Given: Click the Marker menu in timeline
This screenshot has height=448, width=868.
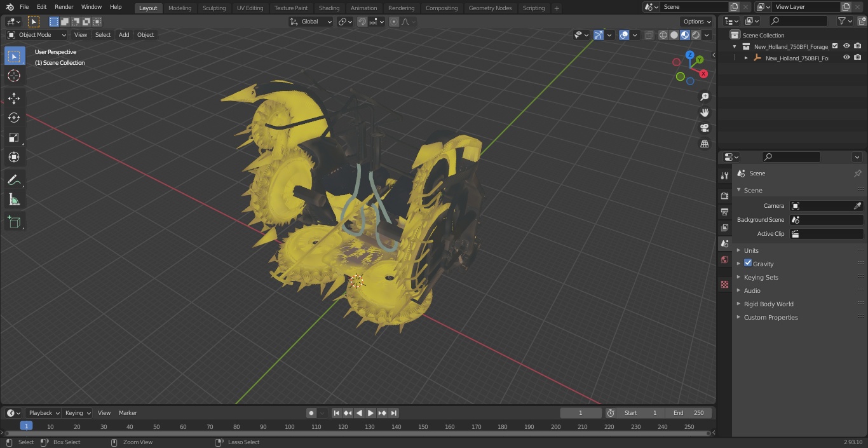Looking at the screenshot, I should tap(128, 413).
